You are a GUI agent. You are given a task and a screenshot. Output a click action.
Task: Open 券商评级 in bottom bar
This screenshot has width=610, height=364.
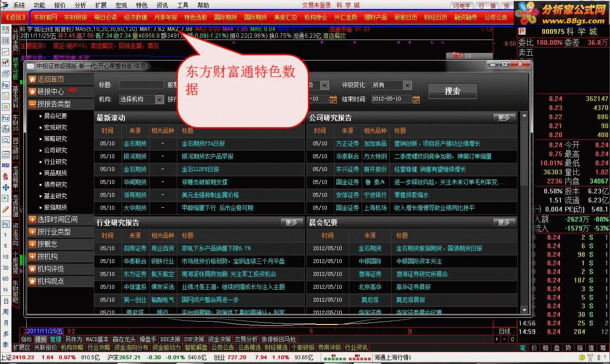pos(330,347)
